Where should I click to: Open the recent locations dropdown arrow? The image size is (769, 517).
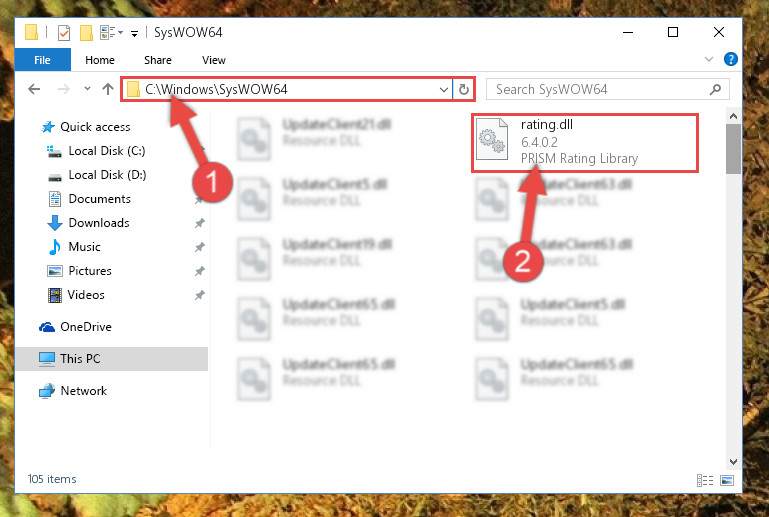point(87,89)
